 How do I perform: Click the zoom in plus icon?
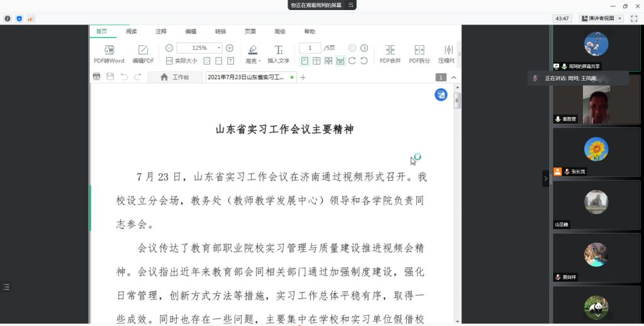[230, 48]
